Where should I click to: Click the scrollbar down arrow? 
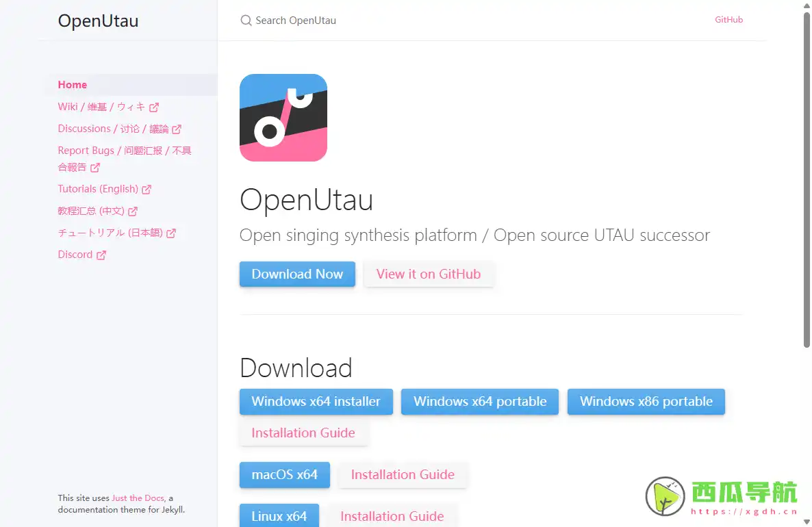[x=807, y=522]
